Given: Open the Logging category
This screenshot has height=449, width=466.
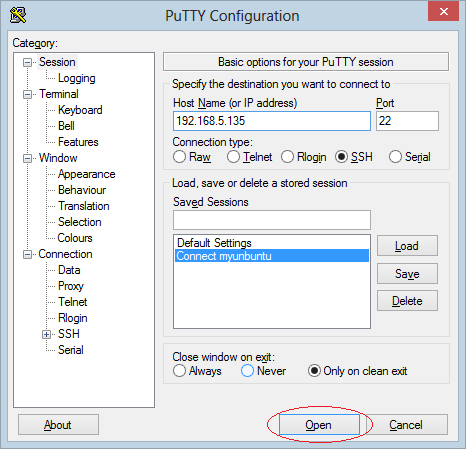Looking at the screenshot, I should (77, 78).
